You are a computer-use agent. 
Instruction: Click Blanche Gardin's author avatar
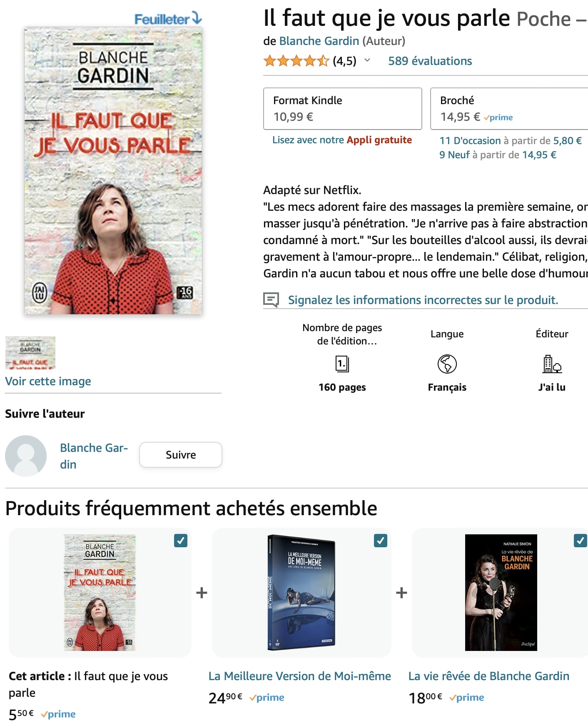click(x=26, y=456)
